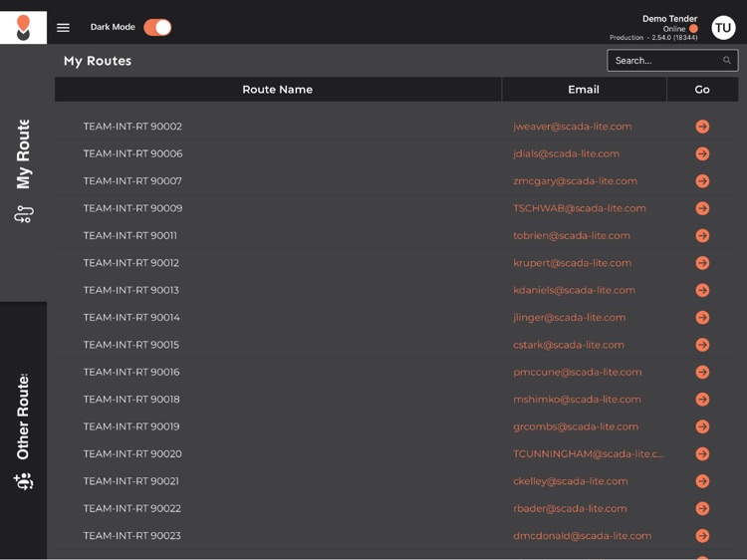Select route name TEAM-INT-RT 90002
The height and width of the screenshot is (560, 747).
click(x=132, y=127)
